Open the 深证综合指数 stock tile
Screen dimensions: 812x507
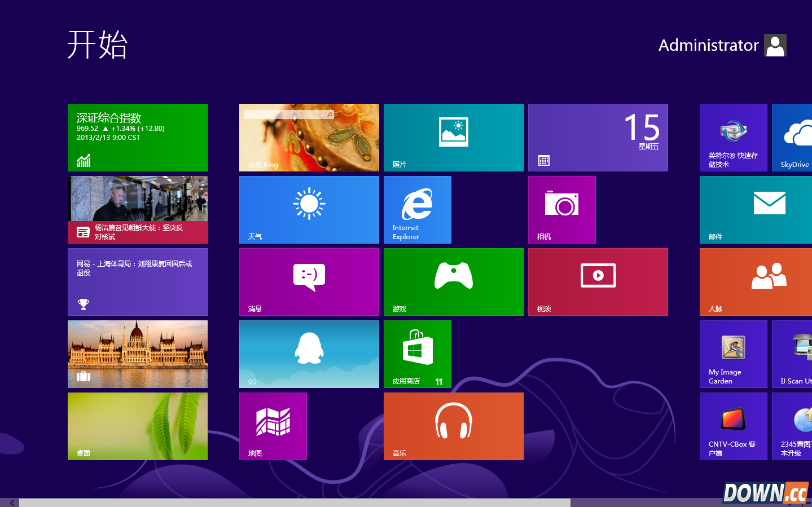(x=137, y=137)
